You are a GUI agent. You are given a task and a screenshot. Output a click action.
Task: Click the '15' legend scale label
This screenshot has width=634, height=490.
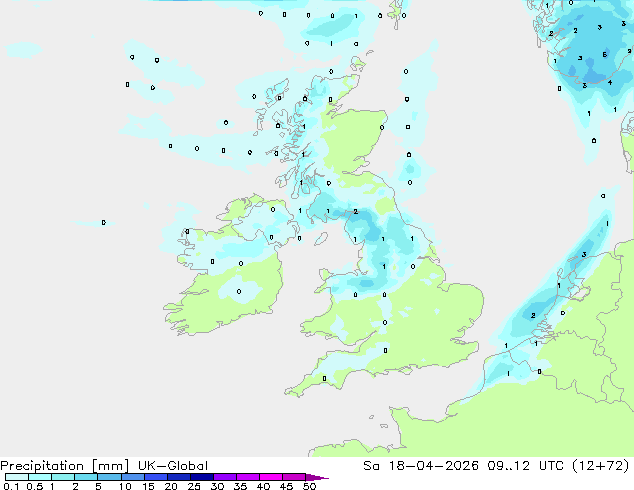point(148,486)
